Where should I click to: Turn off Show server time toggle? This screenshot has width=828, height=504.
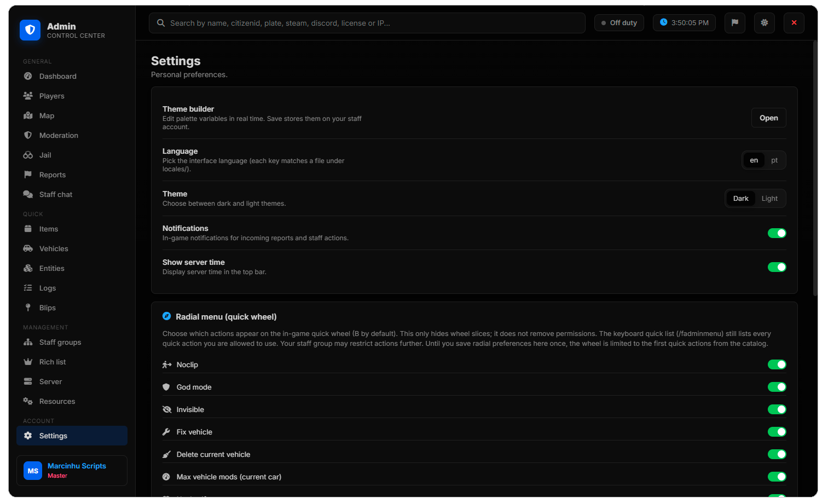[777, 267]
